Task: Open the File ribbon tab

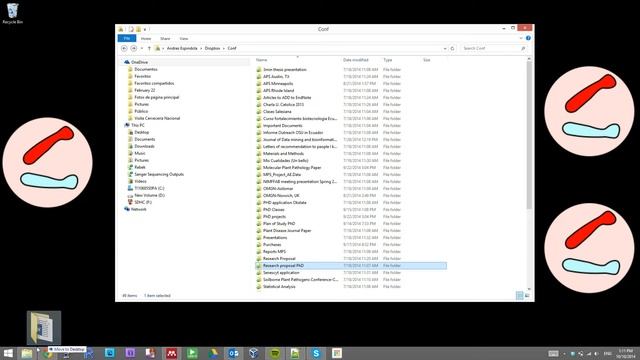Action: (127, 38)
